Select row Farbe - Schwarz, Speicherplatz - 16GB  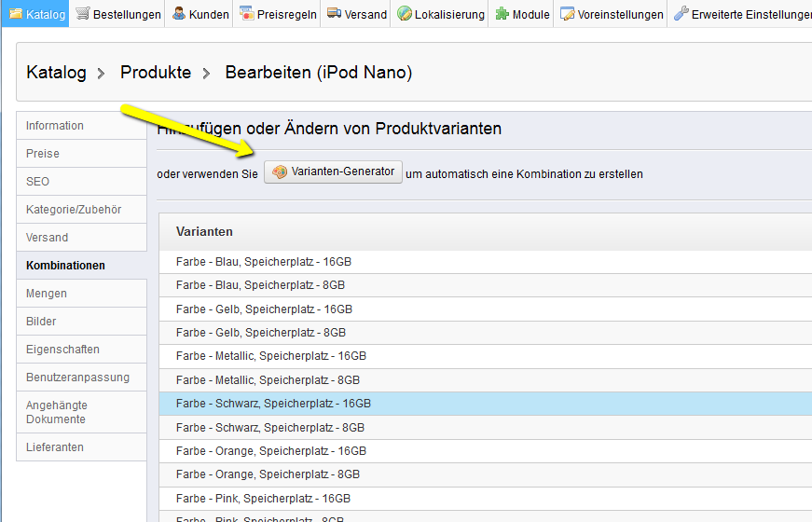click(x=485, y=404)
